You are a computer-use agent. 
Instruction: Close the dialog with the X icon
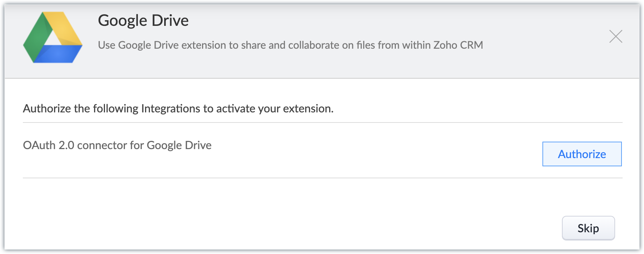(616, 36)
